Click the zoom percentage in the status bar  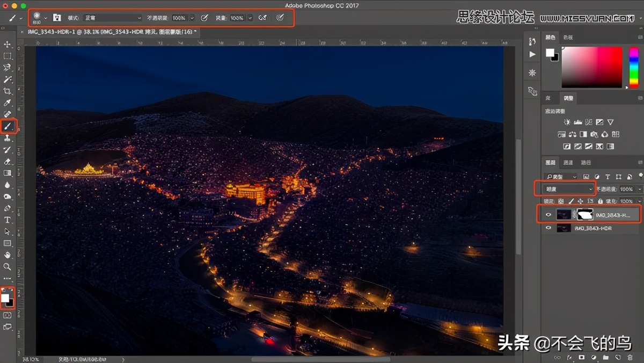pos(31,359)
